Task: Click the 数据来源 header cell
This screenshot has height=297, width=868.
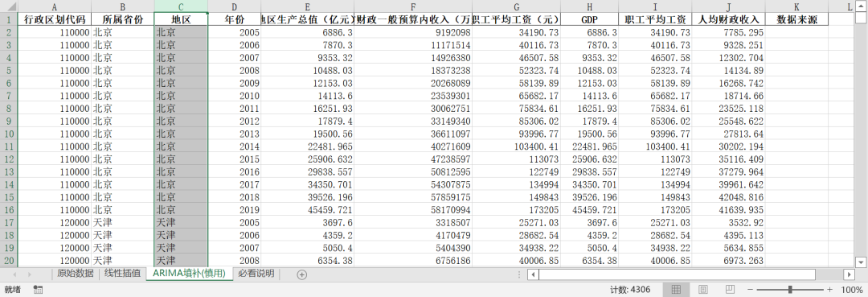Action: [796, 19]
